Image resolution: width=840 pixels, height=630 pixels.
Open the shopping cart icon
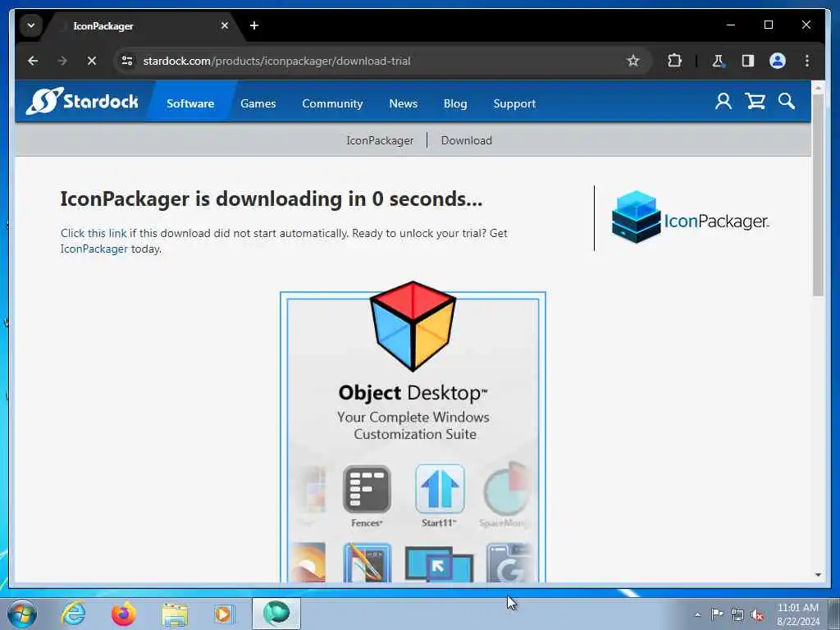pyautogui.click(x=755, y=101)
